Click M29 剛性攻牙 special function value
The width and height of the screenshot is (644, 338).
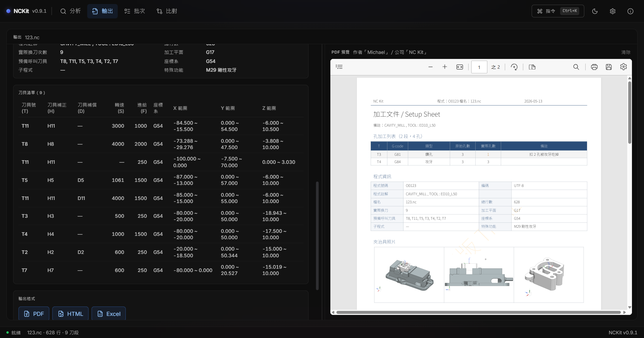tap(221, 70)
